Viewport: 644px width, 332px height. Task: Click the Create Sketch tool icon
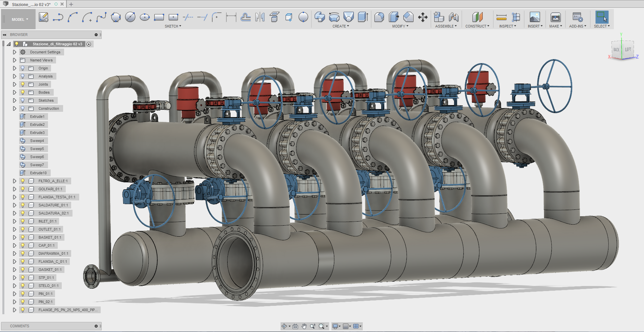(43, 17)
